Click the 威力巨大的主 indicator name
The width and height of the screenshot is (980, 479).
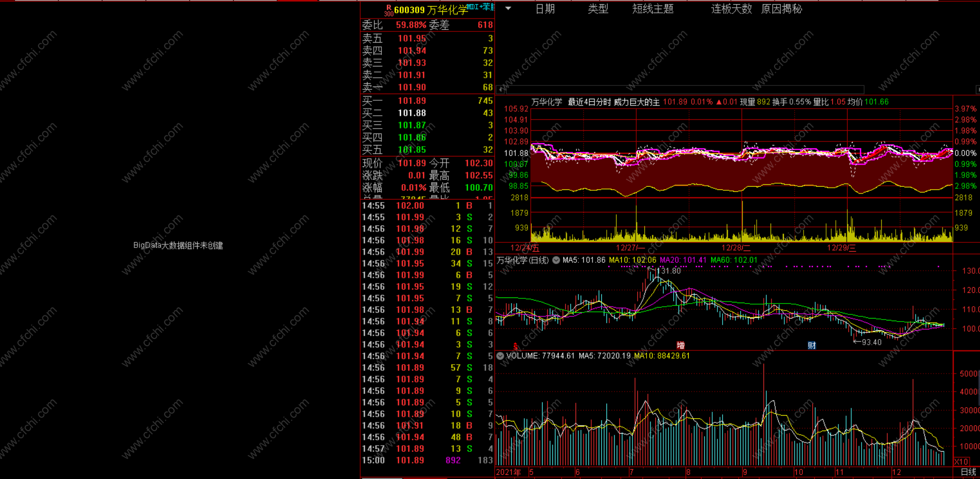tap(637, 102)
